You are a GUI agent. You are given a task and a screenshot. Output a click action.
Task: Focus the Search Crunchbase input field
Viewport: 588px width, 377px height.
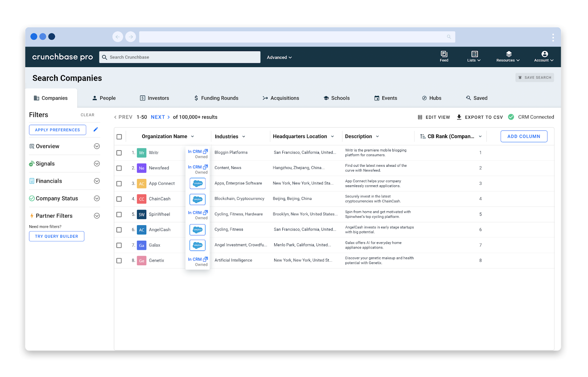pyautogui.click(x=180, y=57)
